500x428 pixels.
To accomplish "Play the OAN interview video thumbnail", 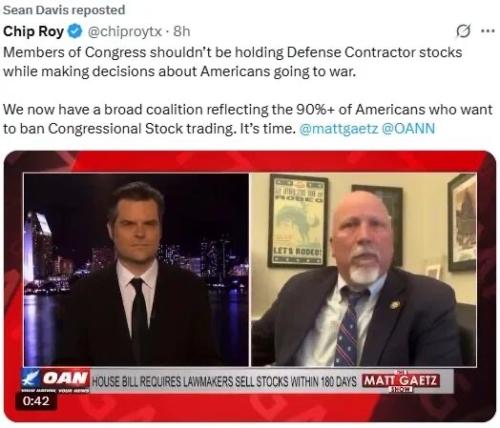I will pyautogui.click(x=250, y=286).
